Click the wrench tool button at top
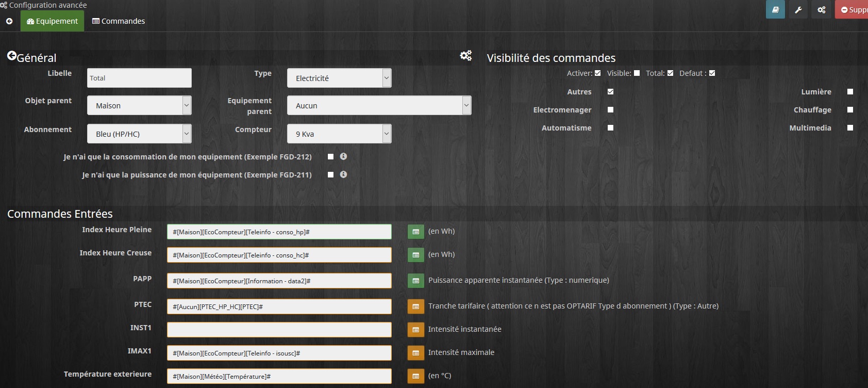The width and height of the screenshot is (868, 388). click(798, 9)
